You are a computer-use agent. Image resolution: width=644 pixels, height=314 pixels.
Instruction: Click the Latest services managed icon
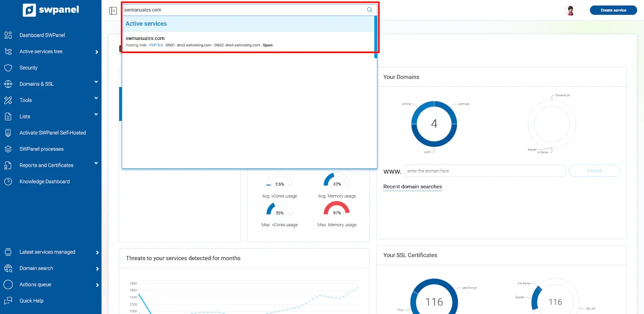tap(8, 252)
